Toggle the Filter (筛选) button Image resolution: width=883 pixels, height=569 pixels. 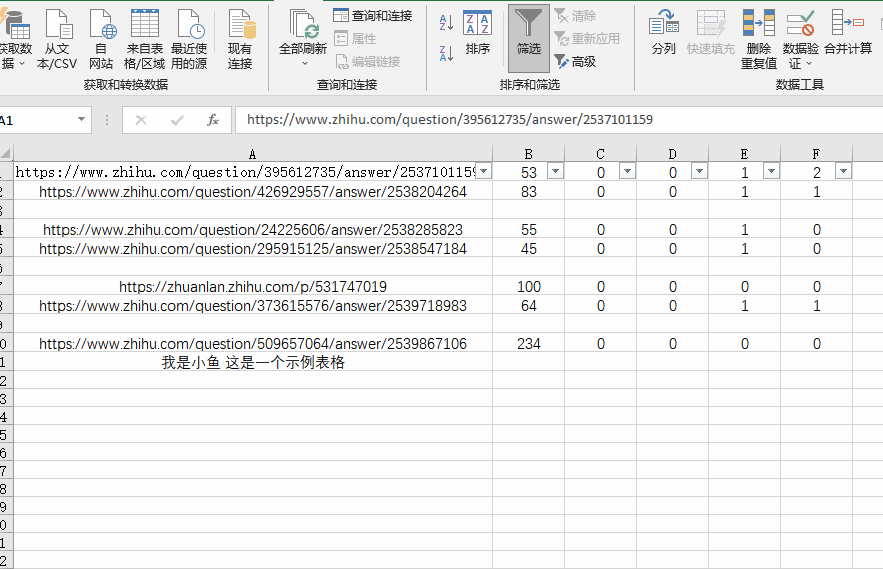tap(529, 38)
